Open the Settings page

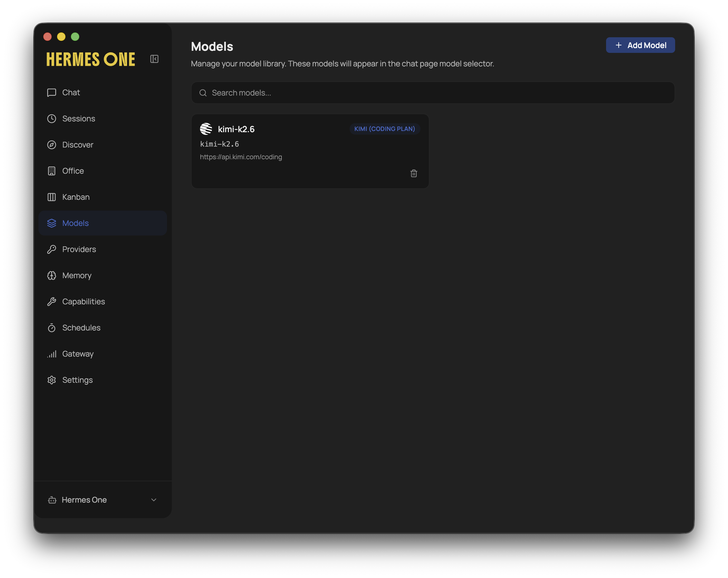103,380
